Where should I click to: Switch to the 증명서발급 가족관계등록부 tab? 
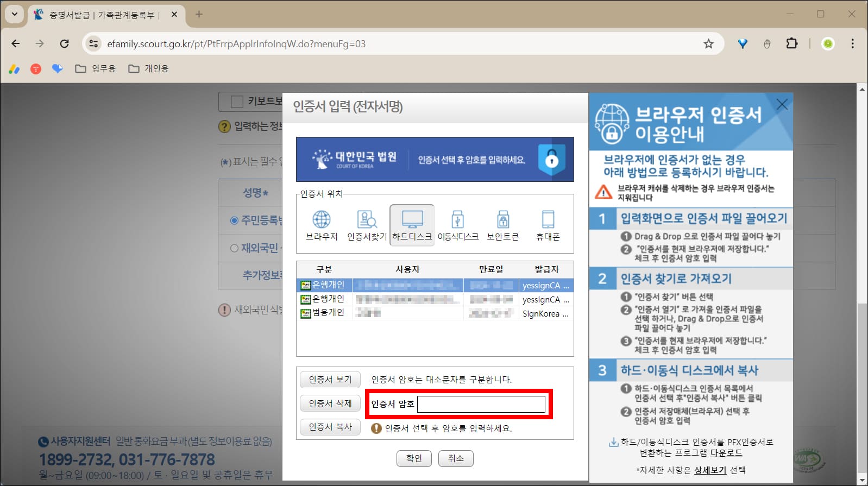106,15
